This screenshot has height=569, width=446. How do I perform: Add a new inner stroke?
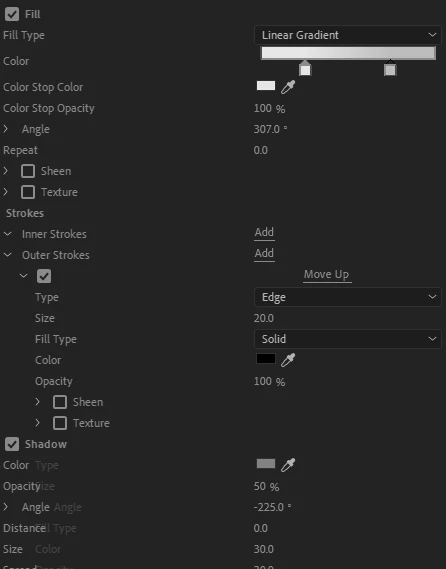point(264,232)
